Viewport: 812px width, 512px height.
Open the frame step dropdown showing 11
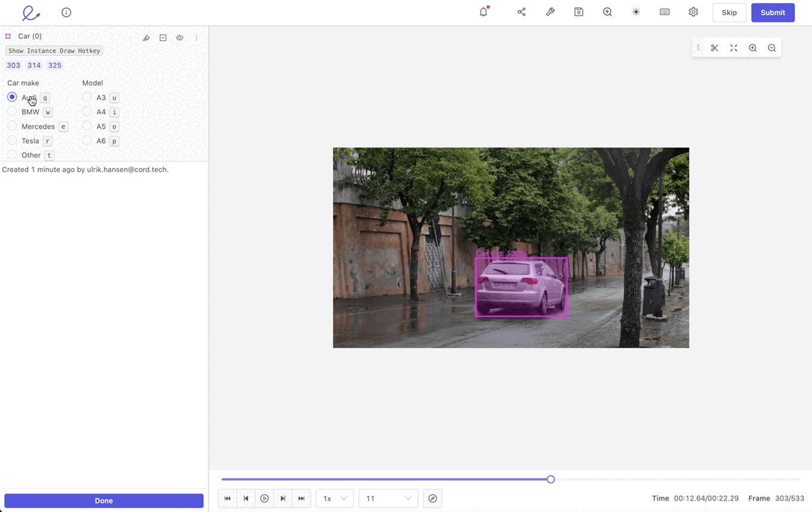click(x=388, y=498)
